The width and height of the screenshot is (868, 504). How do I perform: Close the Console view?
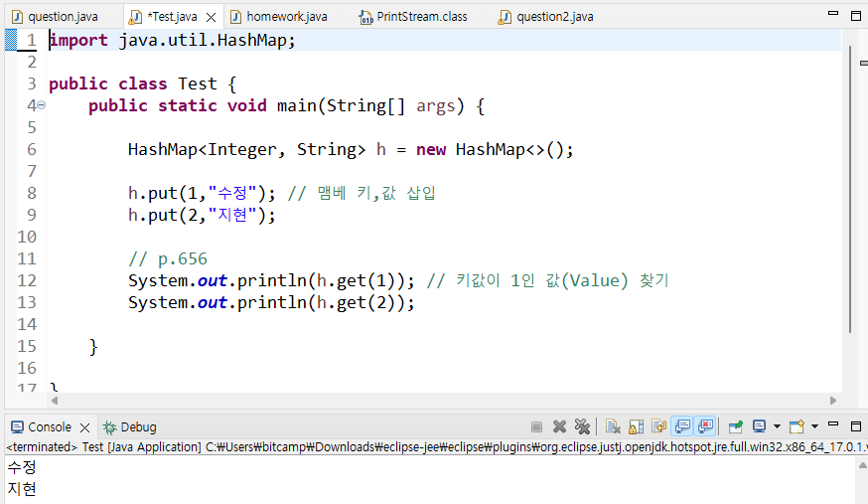(x=84, y=427)
